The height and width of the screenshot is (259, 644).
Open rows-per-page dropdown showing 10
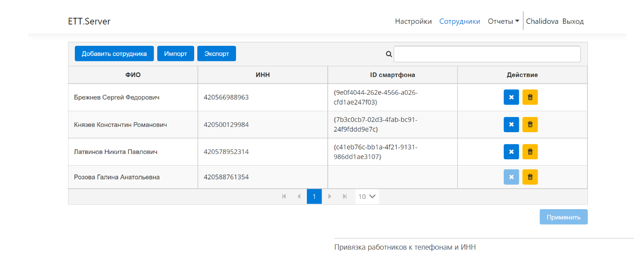pos(367,196)
